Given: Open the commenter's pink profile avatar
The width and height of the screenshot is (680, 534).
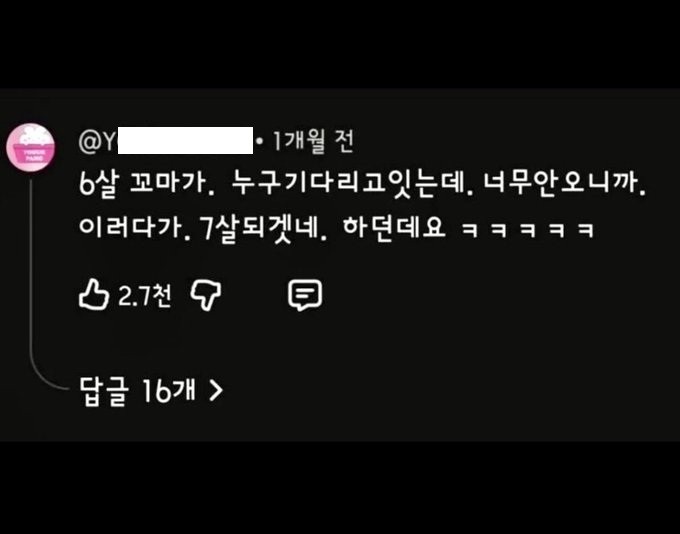Looking at the screenshot, I should point(31,147).
